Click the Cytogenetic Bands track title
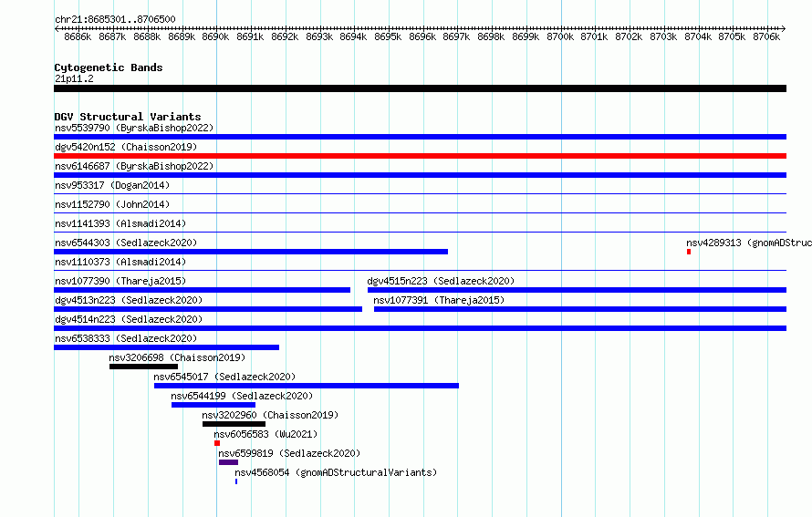Viewport: 812px width, 517px height. point(109,67)
